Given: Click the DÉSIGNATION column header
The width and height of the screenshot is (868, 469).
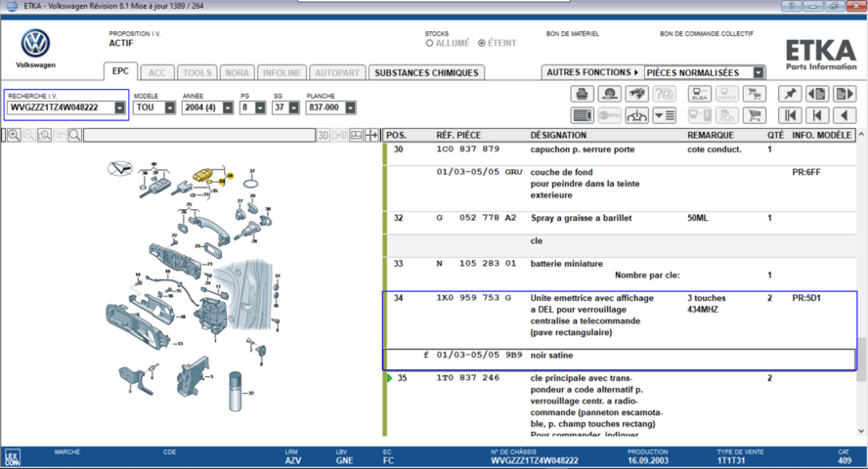Looking at the screenshot, I should coord(558,135).
